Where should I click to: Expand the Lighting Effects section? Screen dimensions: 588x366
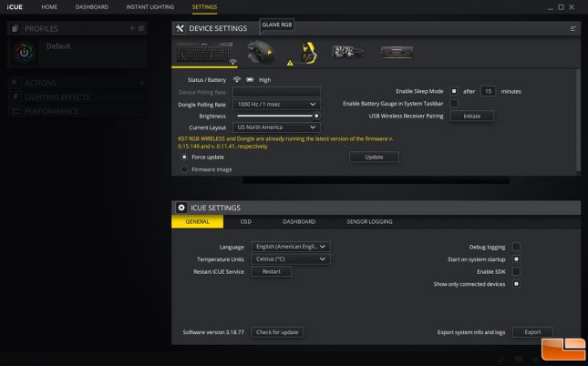77,97
